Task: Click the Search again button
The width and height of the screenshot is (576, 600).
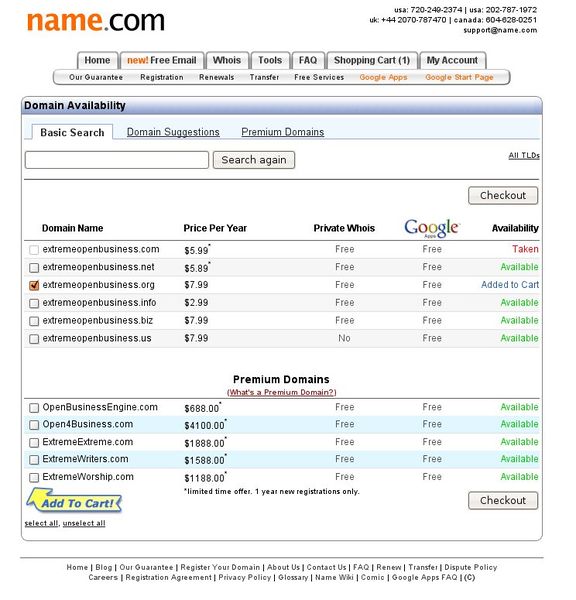Action: click(254, 160)
